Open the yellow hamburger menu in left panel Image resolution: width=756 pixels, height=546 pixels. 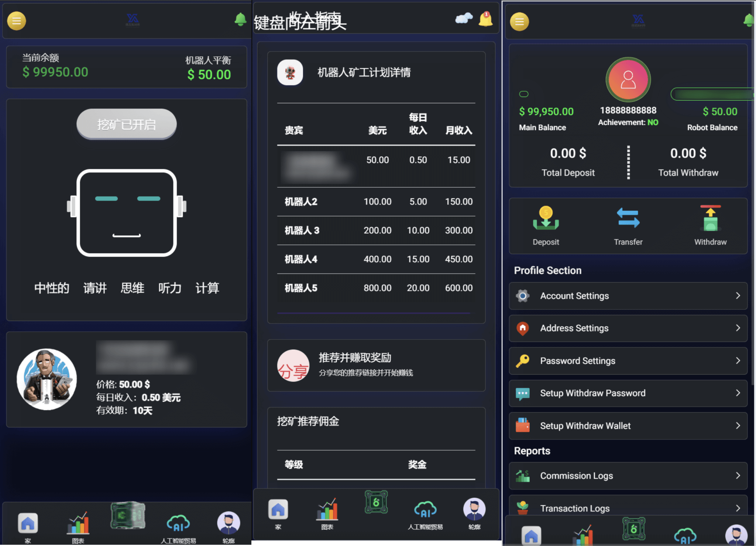[x=17, y=21]
